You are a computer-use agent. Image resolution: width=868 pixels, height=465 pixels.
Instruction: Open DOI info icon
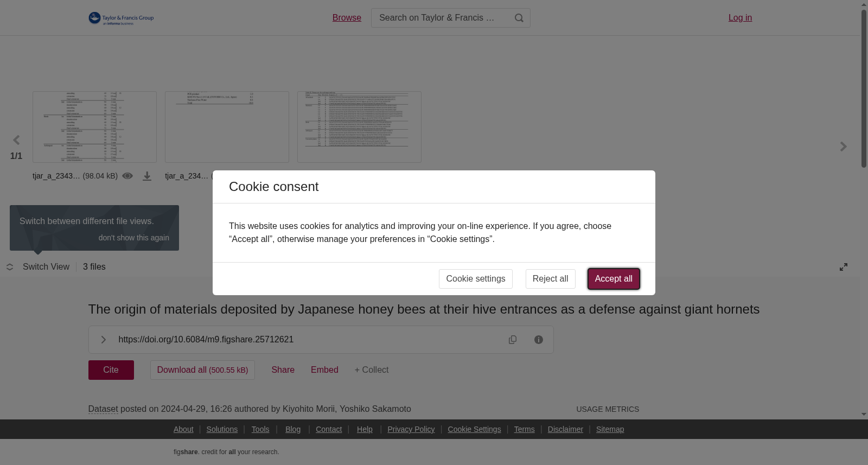539,340
